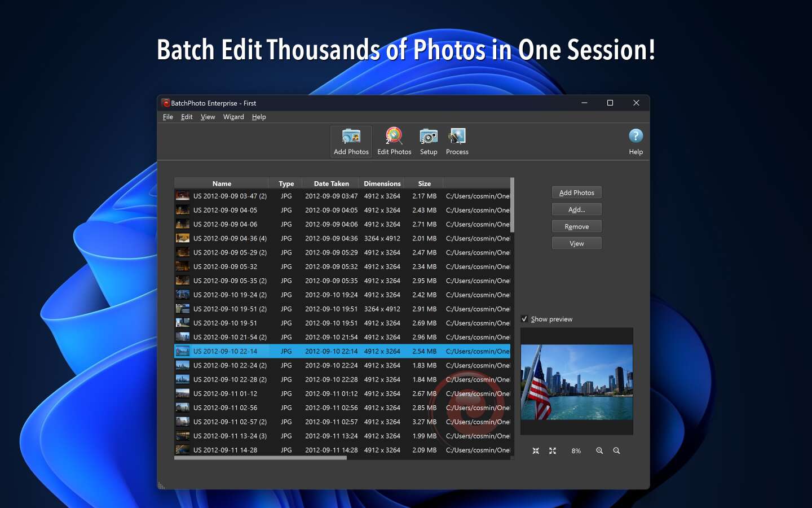The height and width of the screenshot is (508, 812).
Task: Click the preview zoom out magnifier
Action: pos(616,451)
